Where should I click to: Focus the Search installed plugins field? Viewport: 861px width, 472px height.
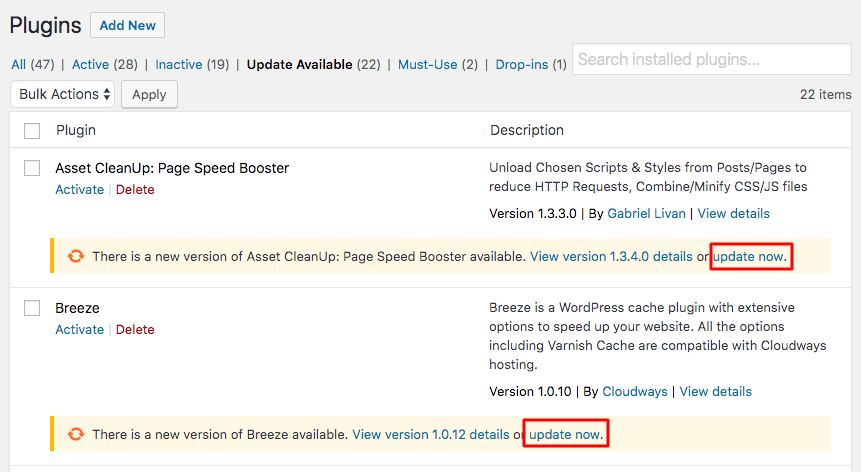tap(711, 59)
